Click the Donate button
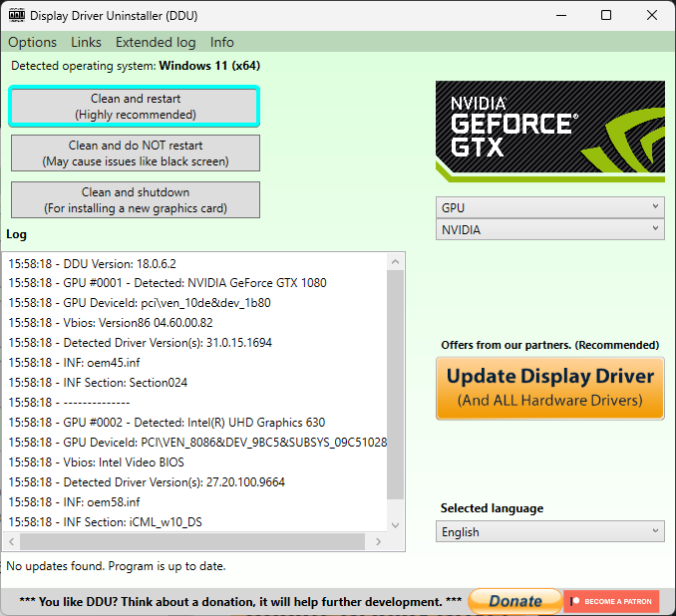 coord(515,601)
